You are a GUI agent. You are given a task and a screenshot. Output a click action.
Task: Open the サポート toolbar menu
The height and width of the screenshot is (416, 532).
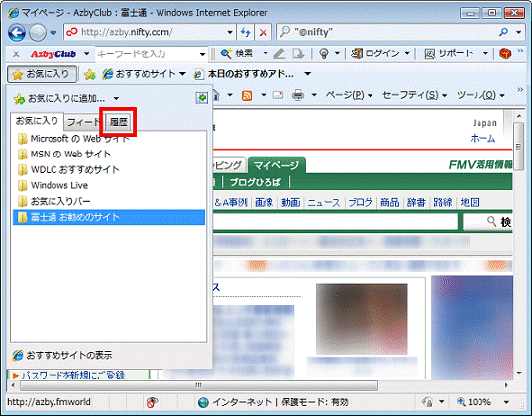pos(457,53)
